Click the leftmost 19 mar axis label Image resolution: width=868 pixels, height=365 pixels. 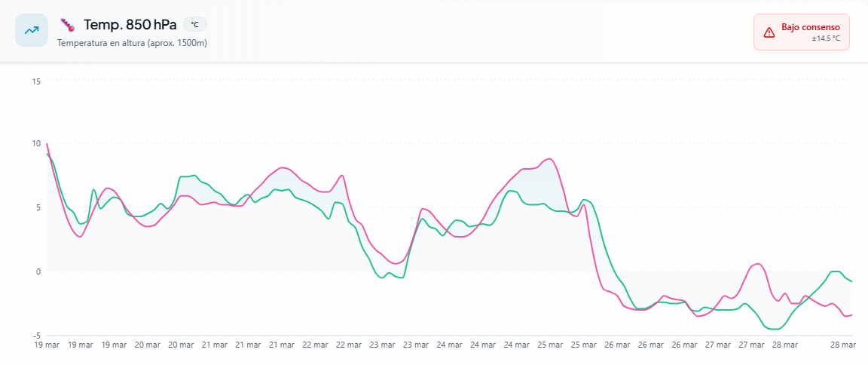[x=47, y=345]
